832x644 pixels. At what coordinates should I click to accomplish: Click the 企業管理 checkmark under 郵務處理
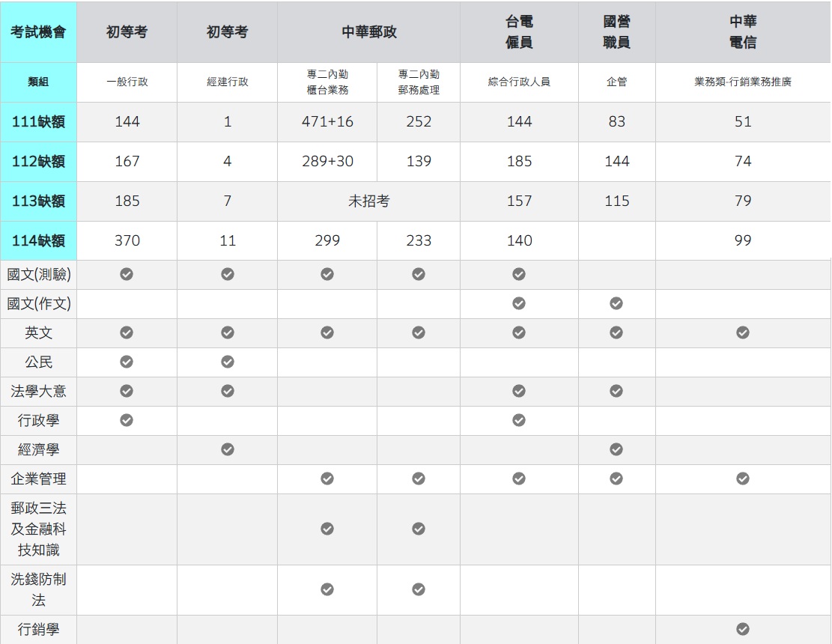(419, 479)
